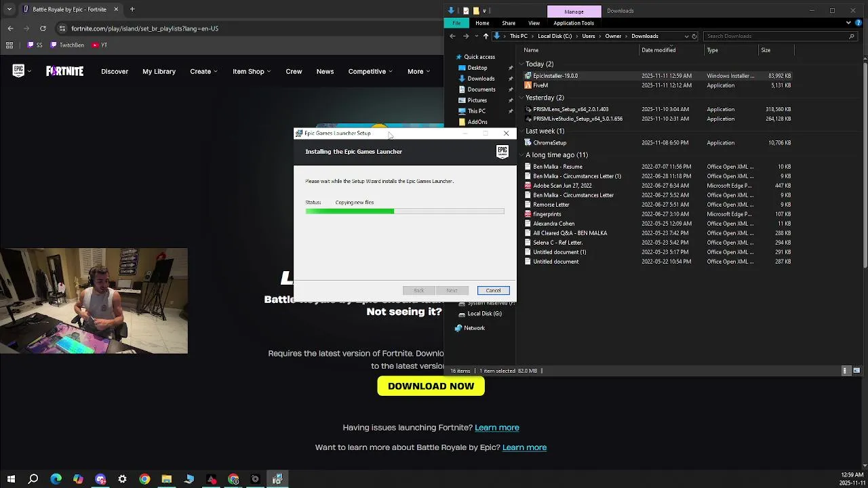Image resolution: width=868 pixels, height=488 pixels.
Task: Open the browser apps grid in bookmarks bar
Action: 9,45
